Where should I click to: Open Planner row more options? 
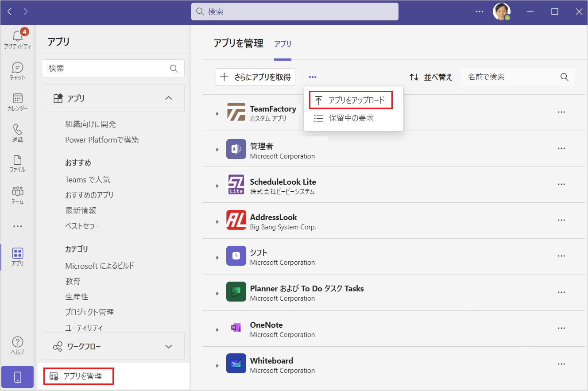click(x=561, y=292)
